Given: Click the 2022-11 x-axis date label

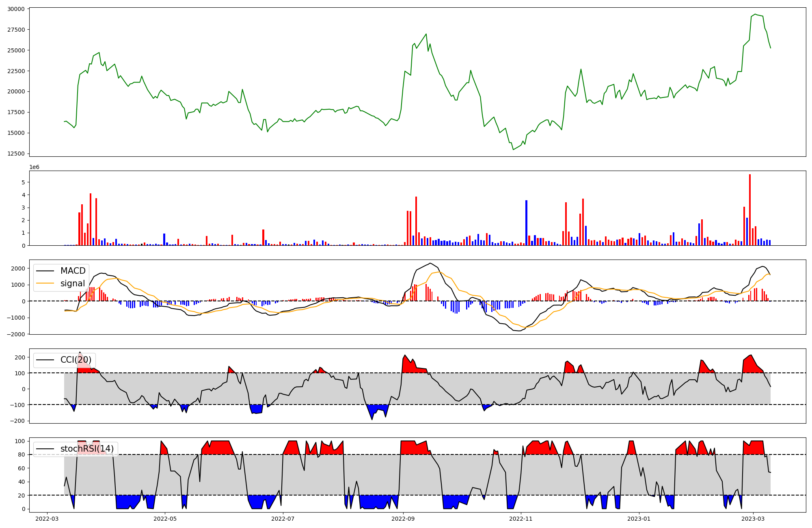Looking at the screenshot, I should (x=520, y=518).
